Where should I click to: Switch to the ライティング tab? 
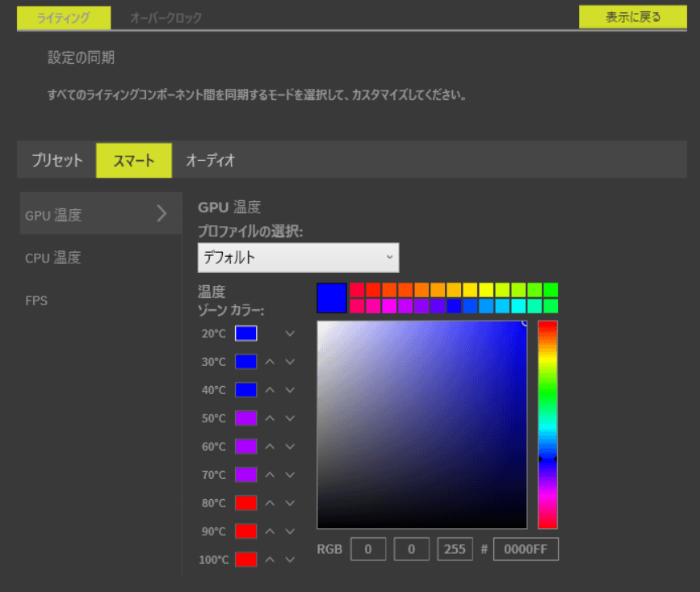point(64,18)
